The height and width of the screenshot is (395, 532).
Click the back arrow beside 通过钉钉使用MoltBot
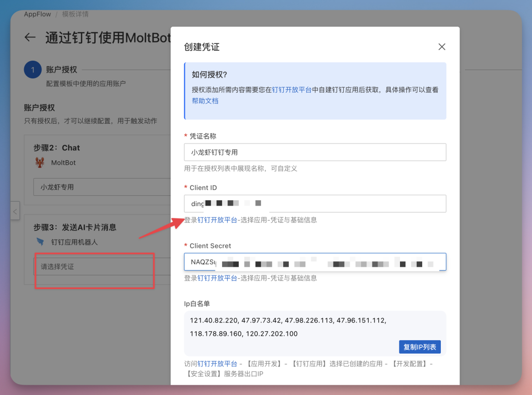point(30,37)
